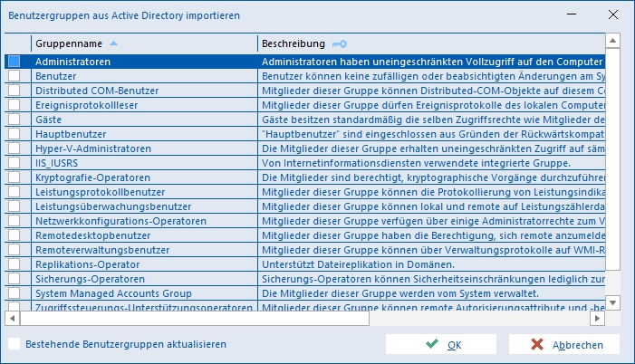Click the Replikations-Operator group name
The width and height of the screenshot is (635, 364).
(88, 264)
